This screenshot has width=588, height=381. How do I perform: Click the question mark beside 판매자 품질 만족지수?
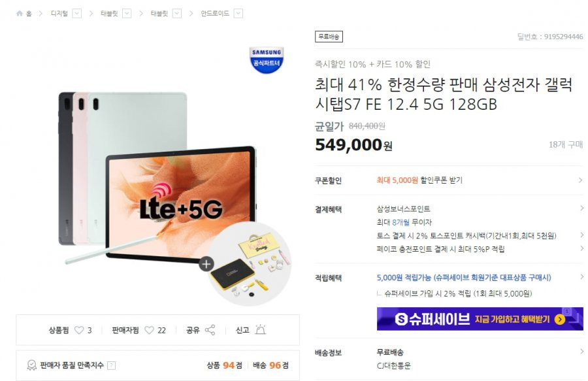(x=111, y=365)
